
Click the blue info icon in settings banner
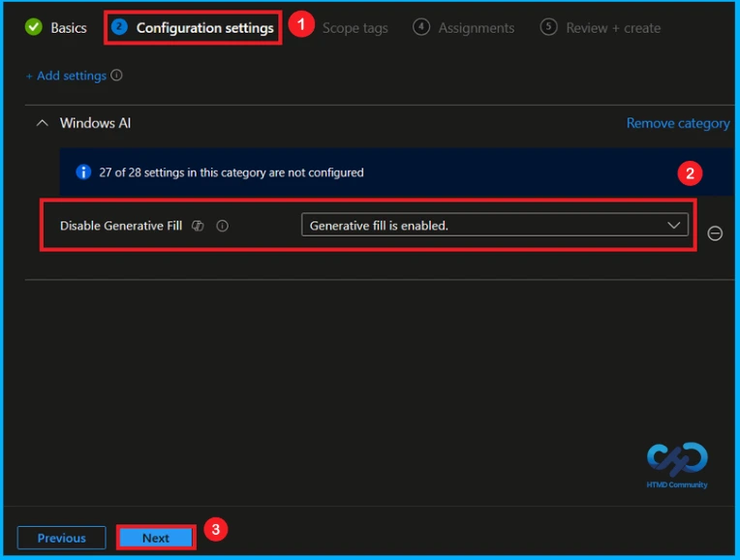tap(83, 171)
